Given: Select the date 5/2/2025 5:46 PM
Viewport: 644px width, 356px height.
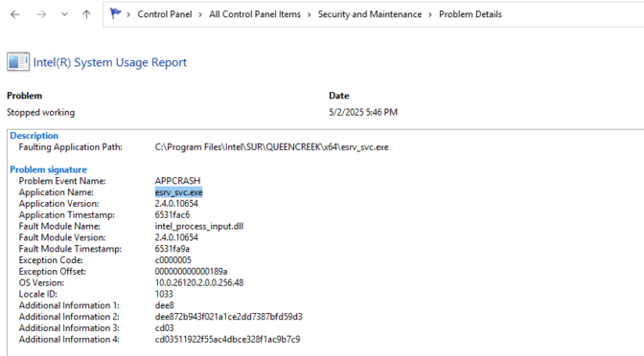Looking at the screenshot, I should (363, 112).
